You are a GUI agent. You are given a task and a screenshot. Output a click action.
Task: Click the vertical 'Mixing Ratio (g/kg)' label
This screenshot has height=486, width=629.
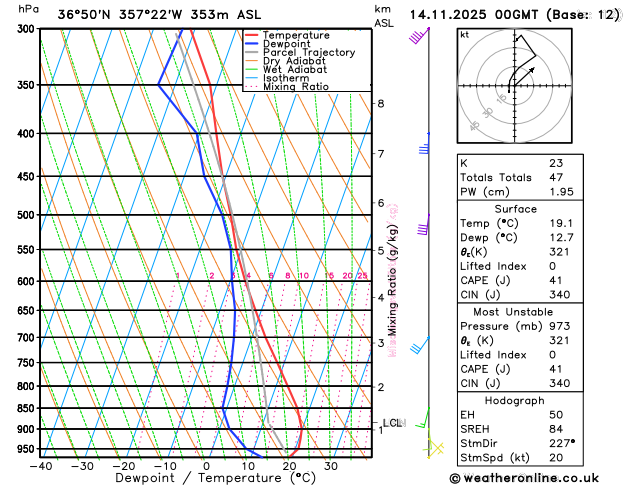click(392, 280)
